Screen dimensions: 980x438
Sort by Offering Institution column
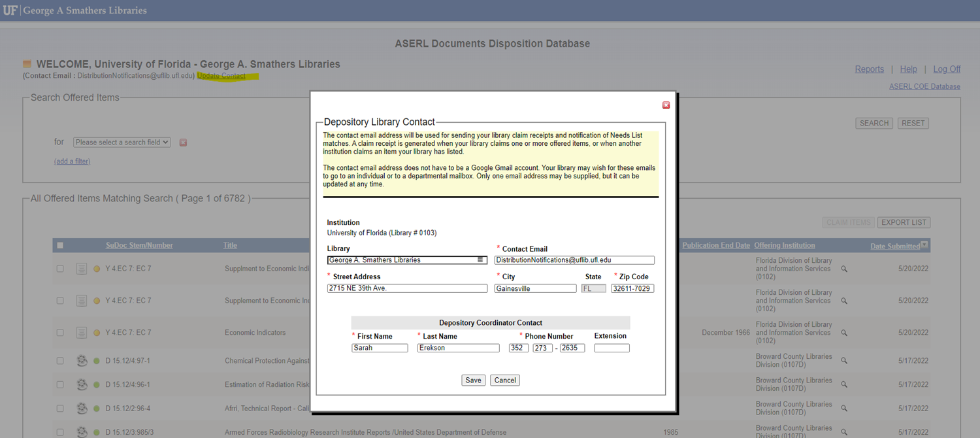point(785,246)
